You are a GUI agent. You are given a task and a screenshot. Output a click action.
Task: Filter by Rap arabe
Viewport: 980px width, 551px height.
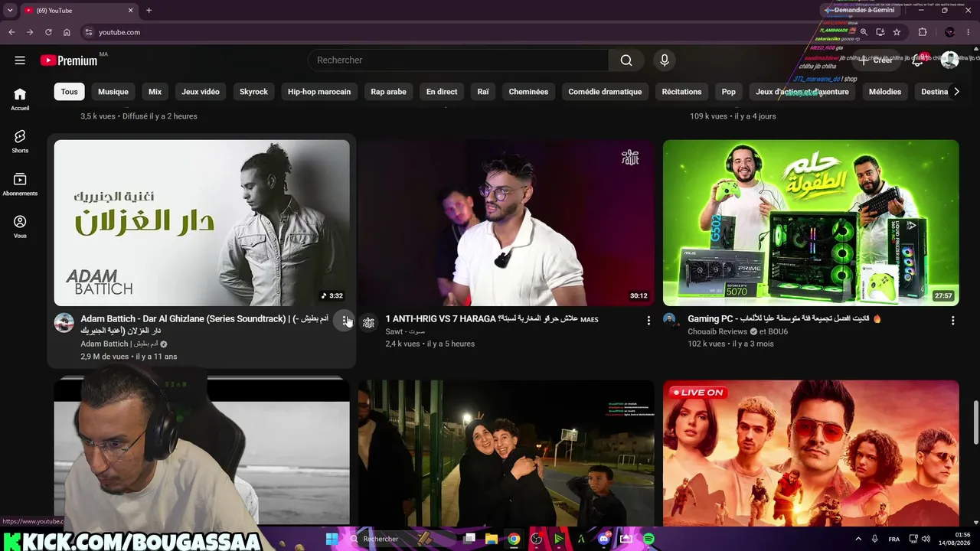tap(388, 92)
